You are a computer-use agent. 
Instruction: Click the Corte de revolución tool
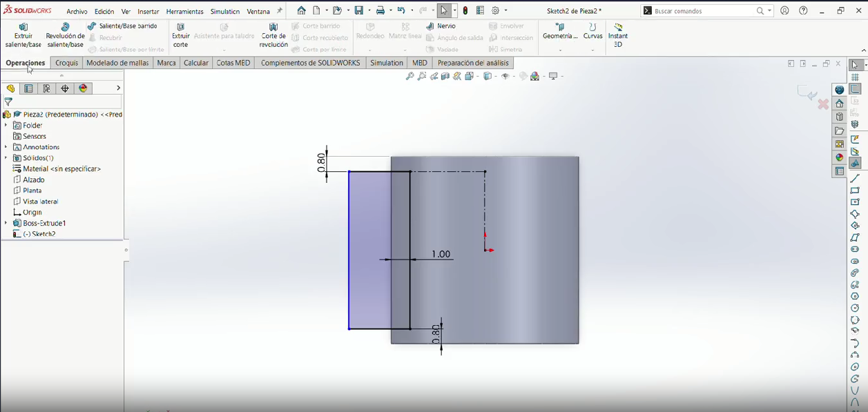tap(273, 35)
